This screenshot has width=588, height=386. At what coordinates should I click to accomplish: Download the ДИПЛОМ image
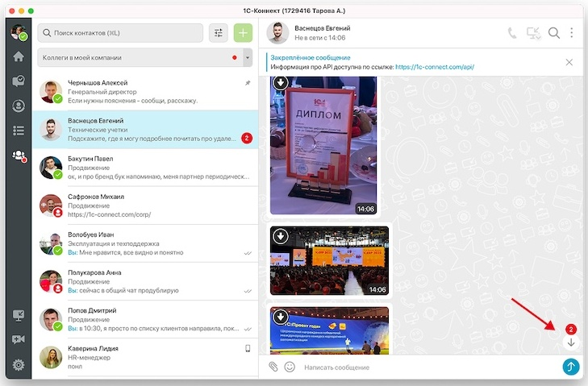[x=280, y=82]
